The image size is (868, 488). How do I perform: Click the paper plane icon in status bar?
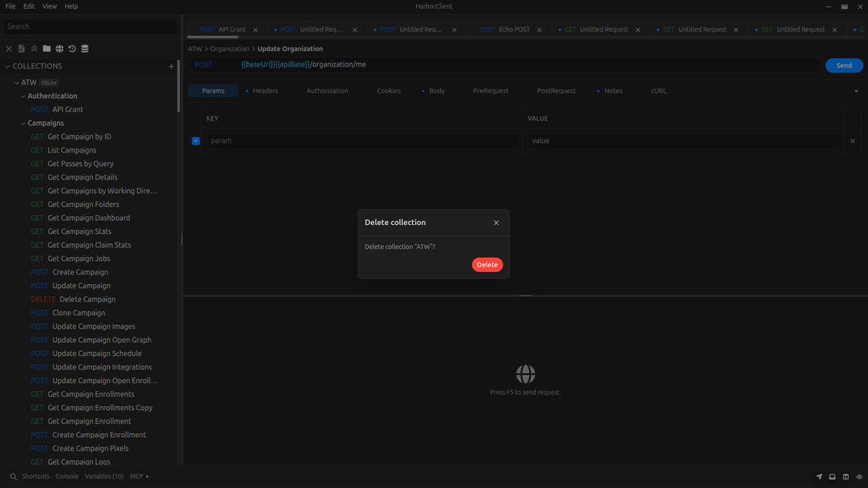pyautogui.click(x=819, y=477)
